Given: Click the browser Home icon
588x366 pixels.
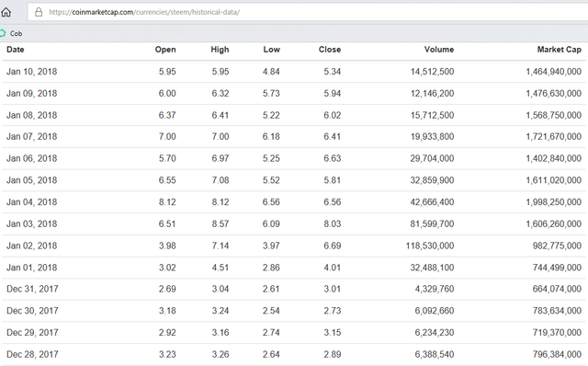Looking at the screenshot, I should click(x=6, y=12).
